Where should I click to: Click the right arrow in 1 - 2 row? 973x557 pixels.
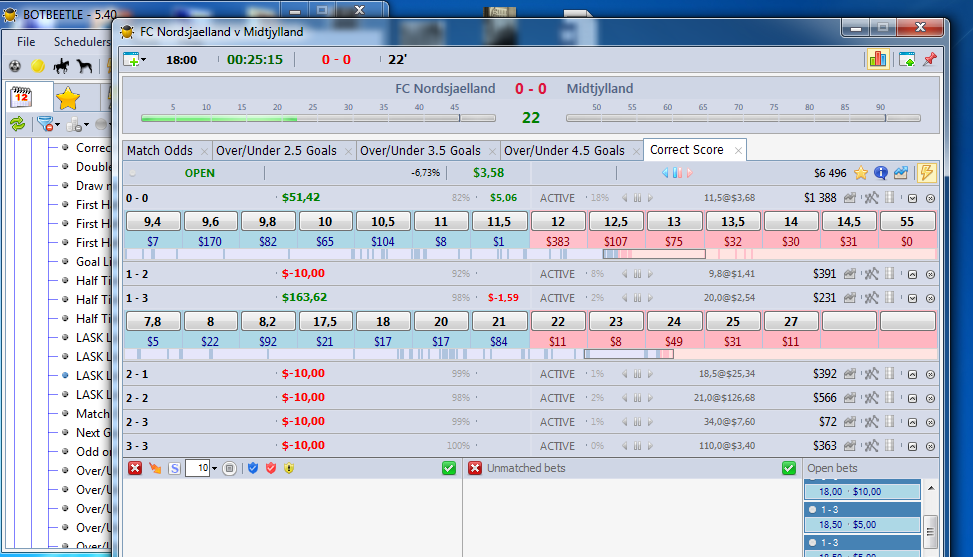click(x=650, y=274)
